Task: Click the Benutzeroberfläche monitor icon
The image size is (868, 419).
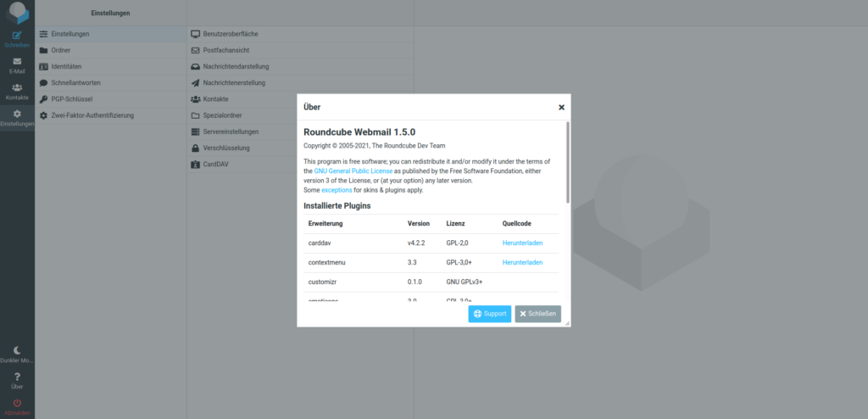Action: tap(195, 34)
